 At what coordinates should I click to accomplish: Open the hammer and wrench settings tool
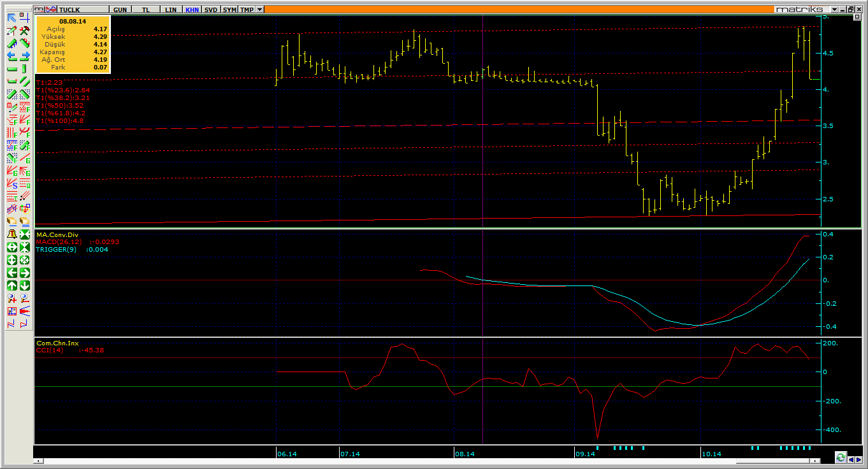(x=24, y=30)
